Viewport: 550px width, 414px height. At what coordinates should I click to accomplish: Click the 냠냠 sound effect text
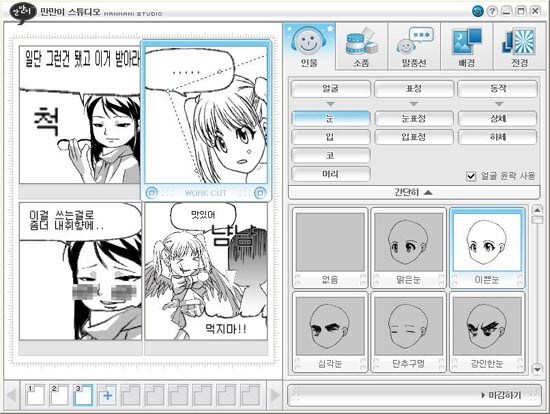[x=233, y=234]
